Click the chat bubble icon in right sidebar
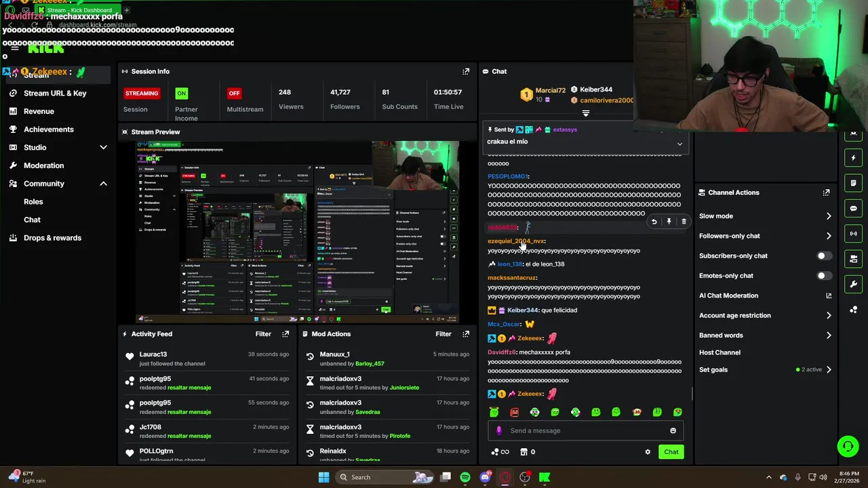This screenshot has height=488, width=868. pyautogui.click(x=854, y=208)
